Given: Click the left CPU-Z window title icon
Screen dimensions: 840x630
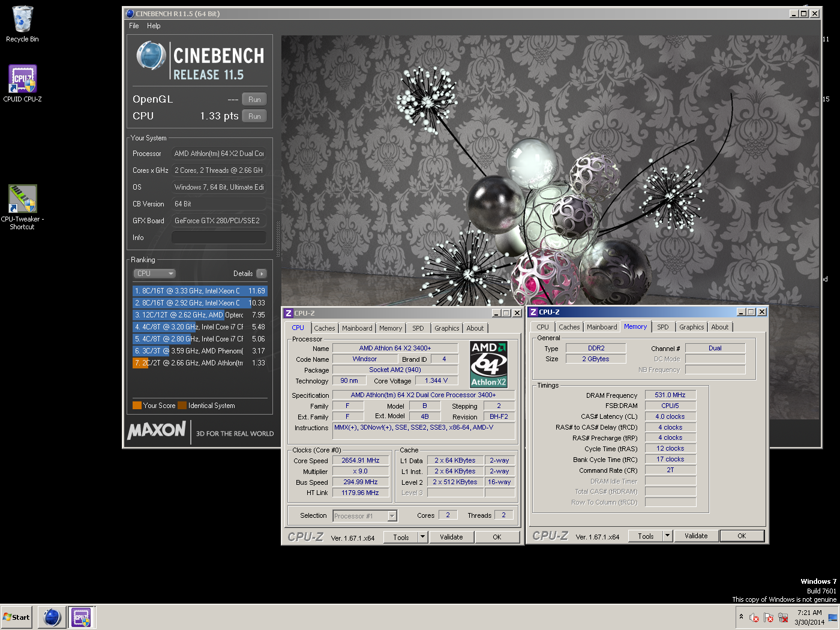Looking at the screenshot, I should click(289, 313).
